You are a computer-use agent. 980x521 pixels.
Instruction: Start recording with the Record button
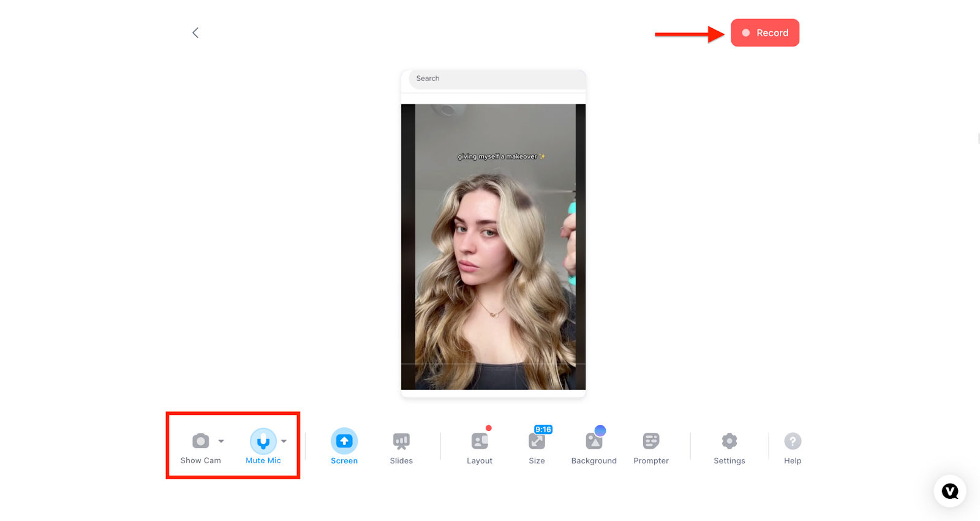764,32
